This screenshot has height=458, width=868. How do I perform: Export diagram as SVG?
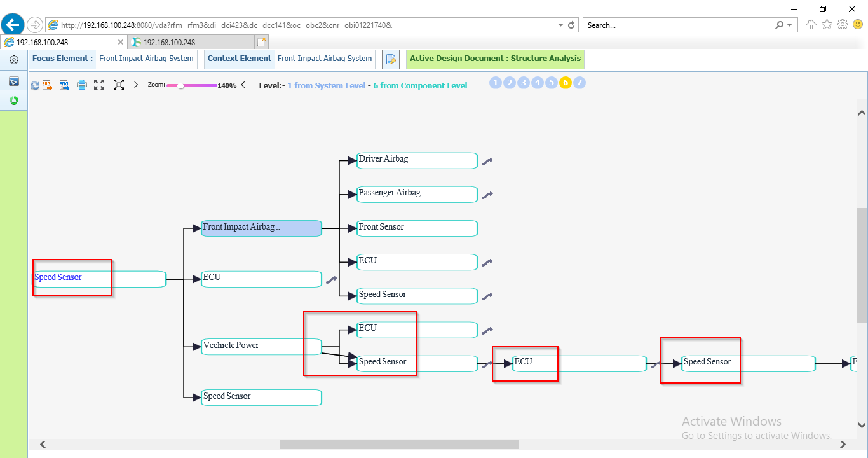click(x=48, y=85)
